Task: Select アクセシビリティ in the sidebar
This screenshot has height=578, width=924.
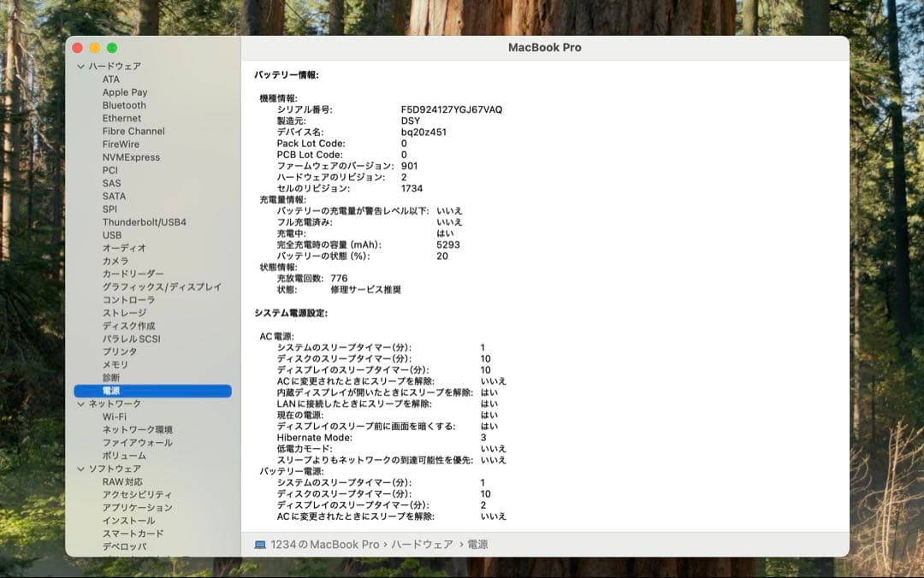Action: 137,494
